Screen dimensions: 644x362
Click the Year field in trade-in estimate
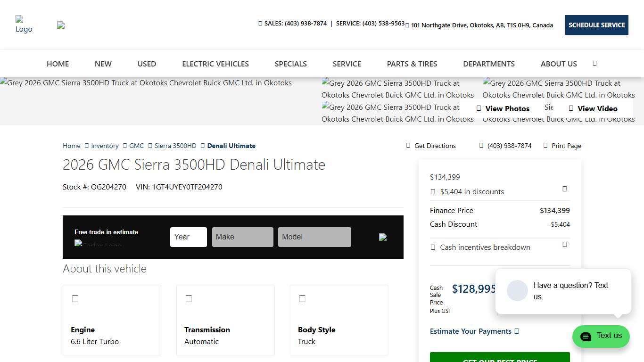[188, 237]
